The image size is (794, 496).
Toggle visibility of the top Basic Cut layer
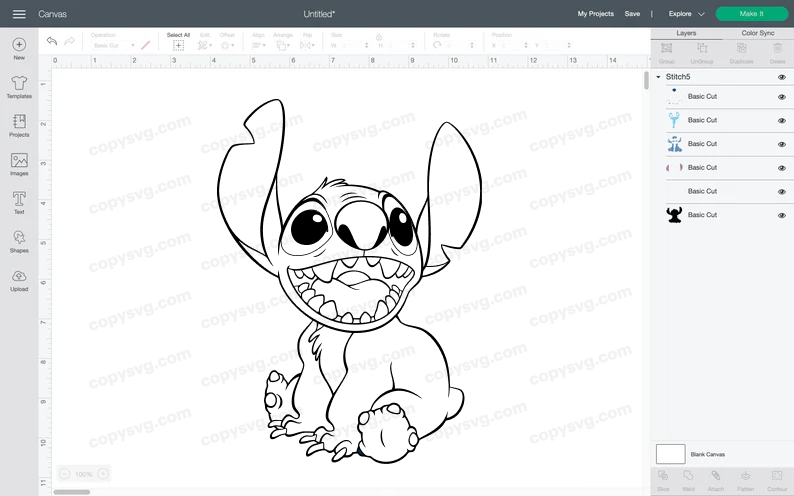point(782,97)
